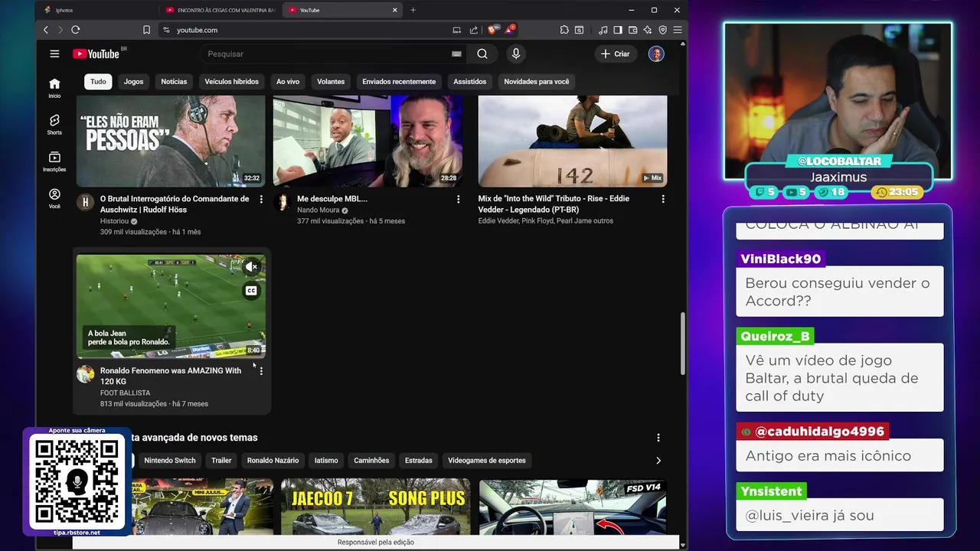Image resolution: width=980 pixels, height=551 pixels.
Task: Open the JAECOO 7 SONG PLUS thumbnail
Action: [x=375, y=507]
